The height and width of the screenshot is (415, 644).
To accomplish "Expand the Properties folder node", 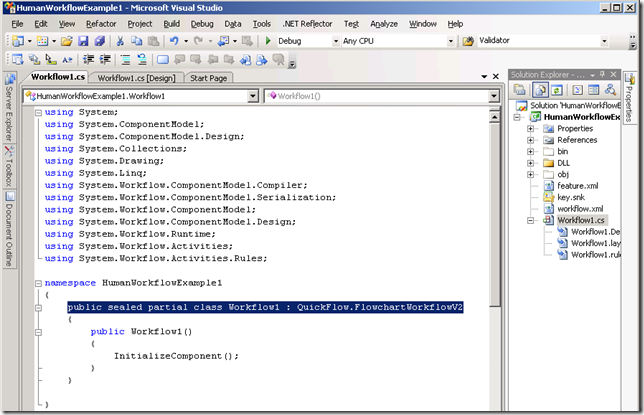I will 530,129.
